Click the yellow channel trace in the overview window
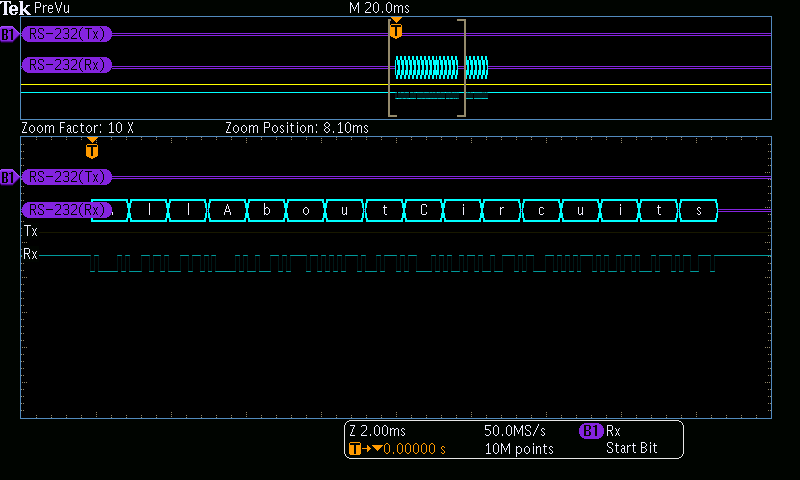 click(396, 85)
